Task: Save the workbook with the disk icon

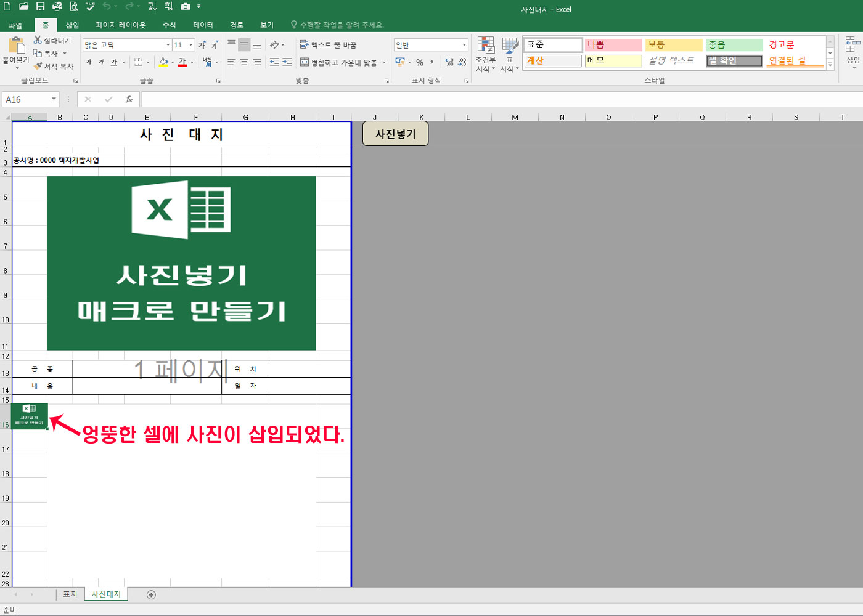Action: (40, 6)
